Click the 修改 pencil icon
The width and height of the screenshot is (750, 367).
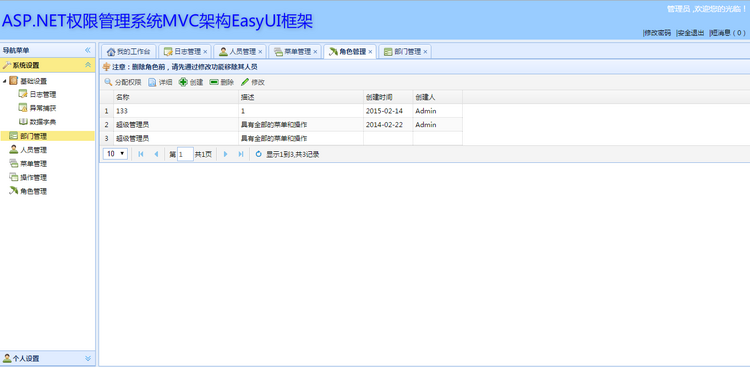click(x=245, y=82)
